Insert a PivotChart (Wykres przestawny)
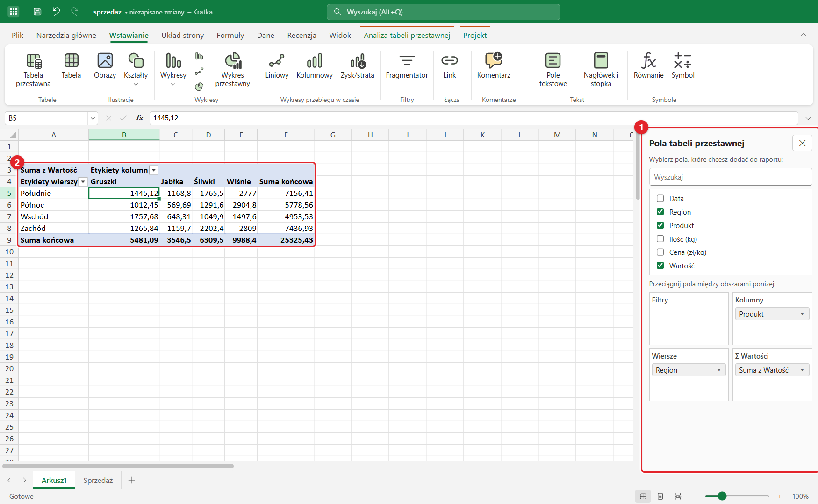Image resolution: width=818 pixels, height=504 pixels. point(233,70)
